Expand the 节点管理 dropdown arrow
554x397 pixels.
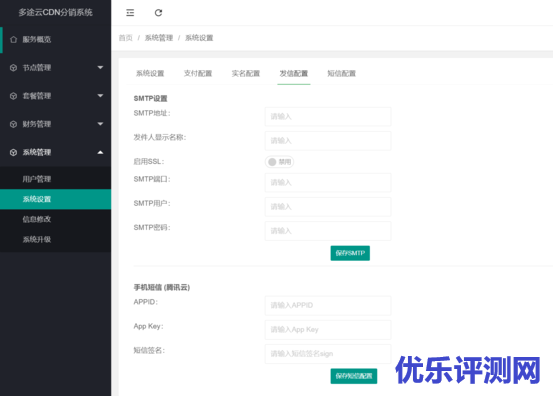coord(100,67)
